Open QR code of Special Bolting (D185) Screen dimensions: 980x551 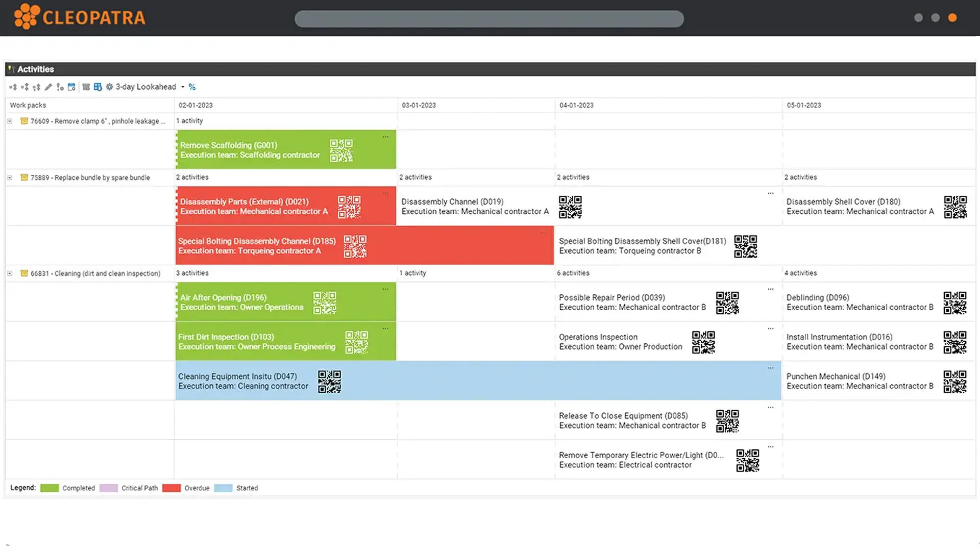[355, 246]
